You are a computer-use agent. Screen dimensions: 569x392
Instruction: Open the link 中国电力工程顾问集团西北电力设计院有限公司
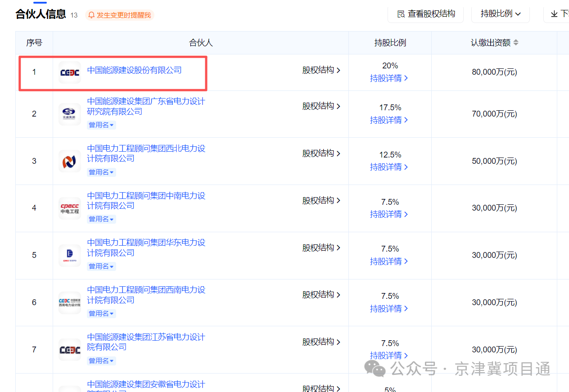click(146, 153)
